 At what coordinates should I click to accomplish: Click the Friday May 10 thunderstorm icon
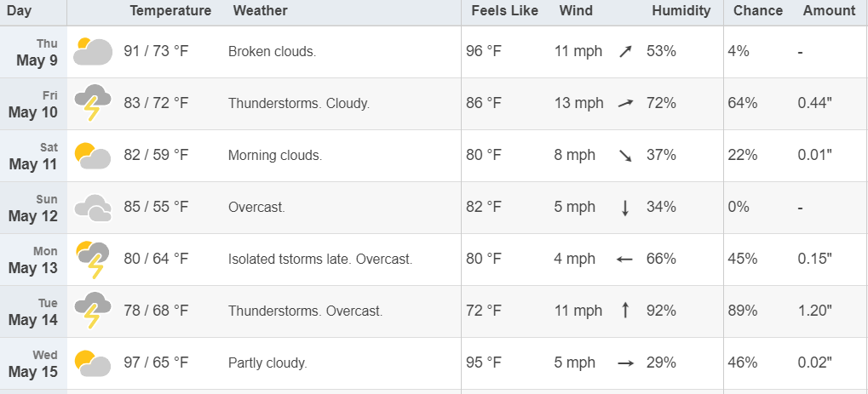coord(93,103)
